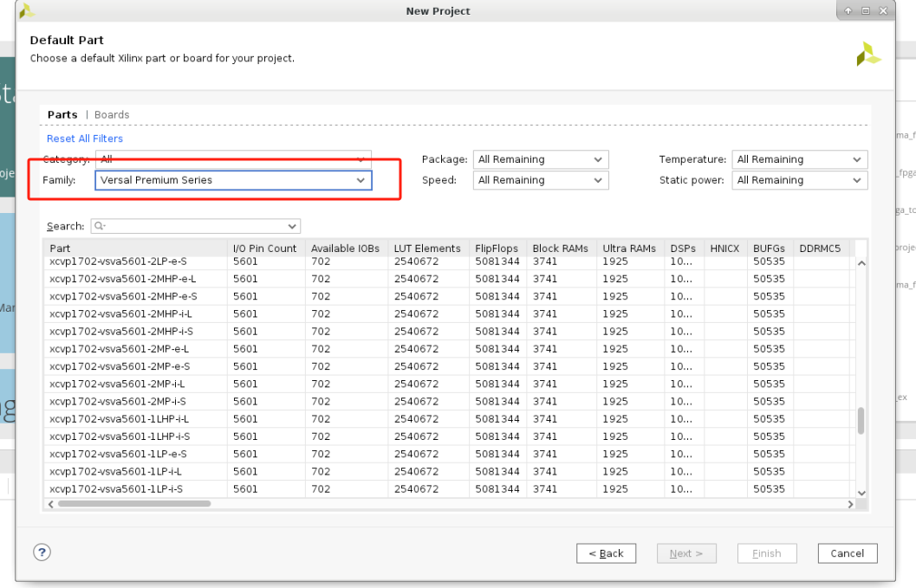The height and width of the screenshot is (588, 916).
Task: Click the Xilinx logo in dialog header
Action: click(x=867, y=55)
